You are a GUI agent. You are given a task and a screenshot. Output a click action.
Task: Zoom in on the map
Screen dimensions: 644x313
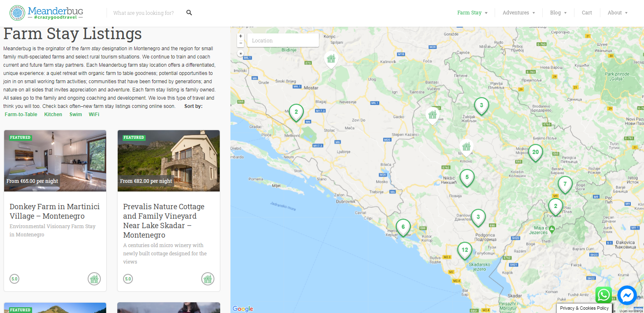pos(241,36)
